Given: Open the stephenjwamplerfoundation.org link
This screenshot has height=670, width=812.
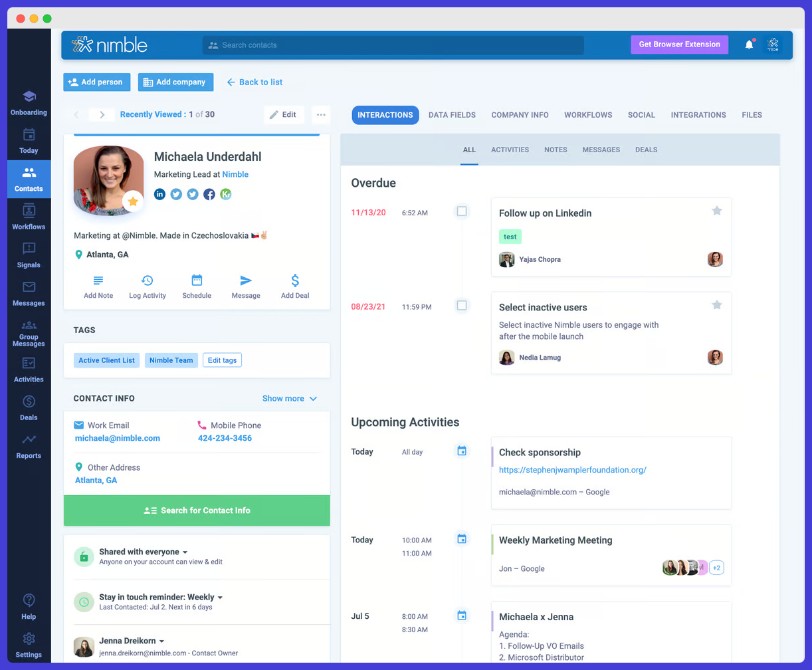Looking at the screenshot, I should click(x=572, y=470).
